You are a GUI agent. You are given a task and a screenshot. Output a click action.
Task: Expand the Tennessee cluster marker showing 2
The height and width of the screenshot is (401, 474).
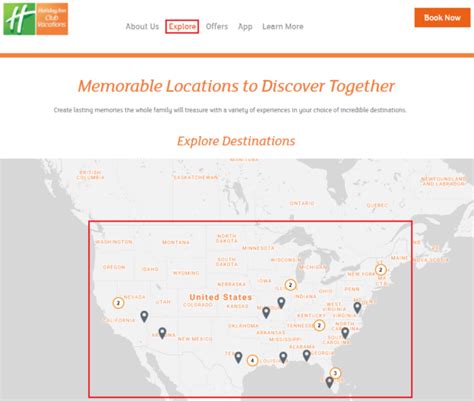[319, 325]
